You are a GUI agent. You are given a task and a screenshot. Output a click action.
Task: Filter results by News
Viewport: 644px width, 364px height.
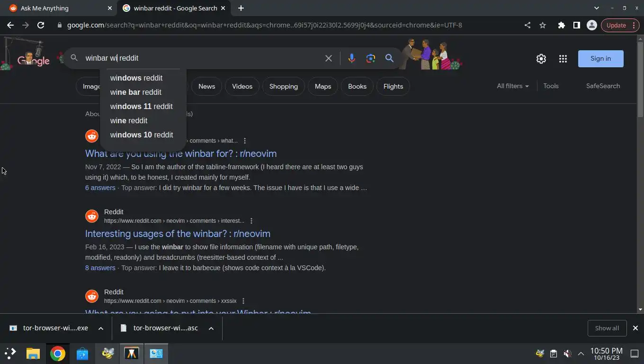[x=206, y=86]
